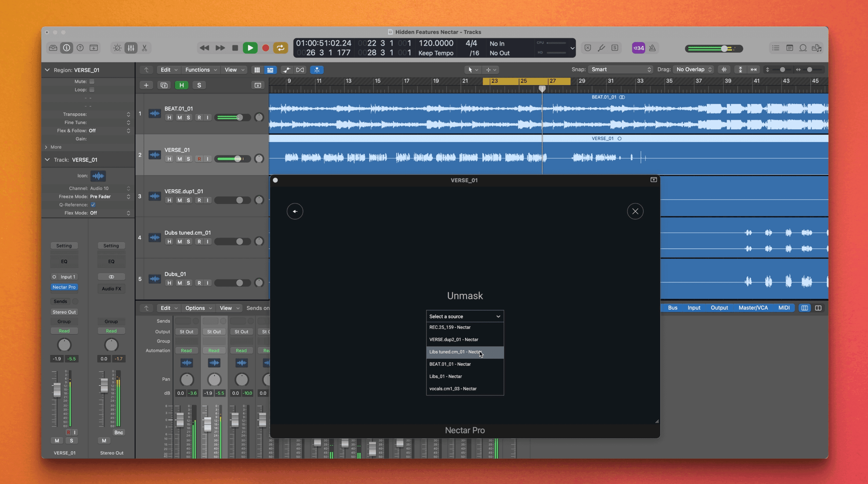Toggle the purple Count-in 1234 button
Viewport: 868px width, 484px height.
(638, 48)
